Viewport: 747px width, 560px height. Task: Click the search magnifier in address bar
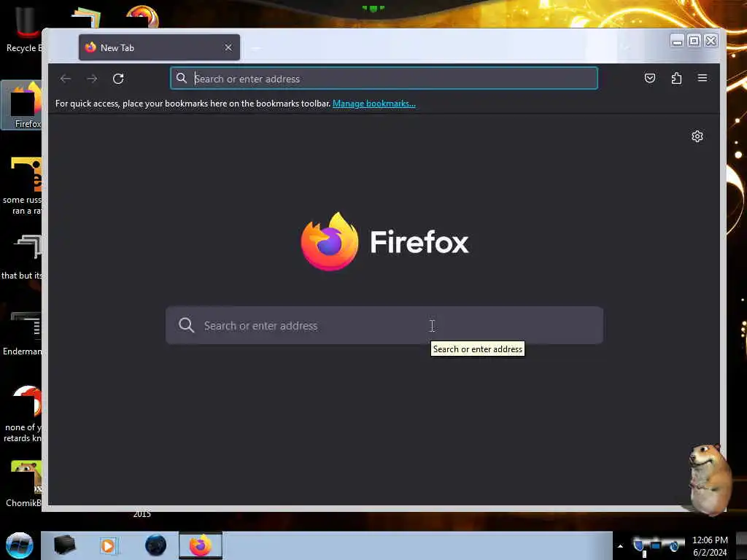tap(182, 78)
